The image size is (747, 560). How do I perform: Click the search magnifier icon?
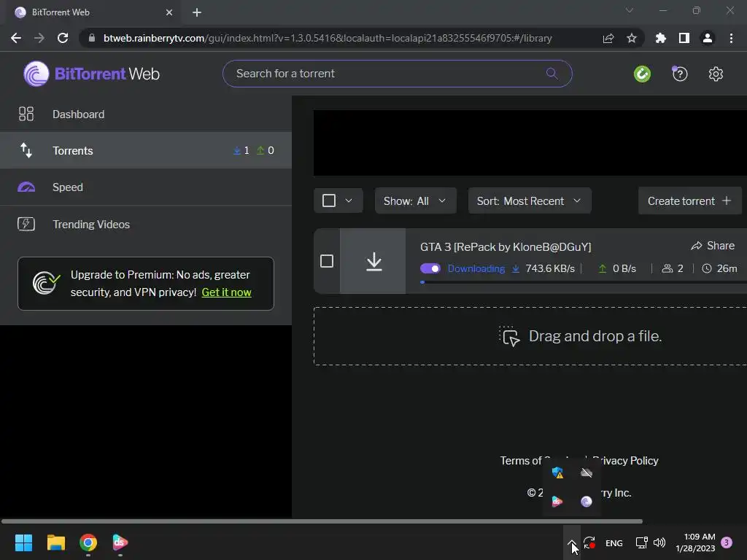(551, 74)
